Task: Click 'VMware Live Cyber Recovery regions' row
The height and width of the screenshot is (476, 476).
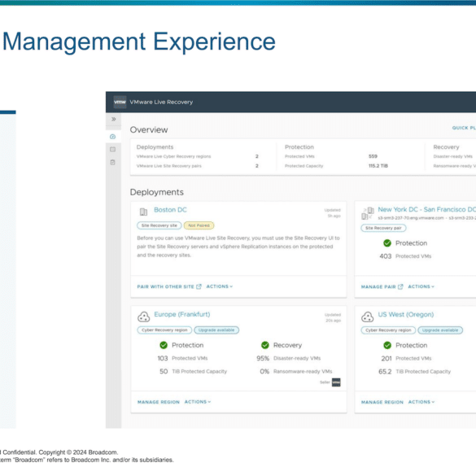Action: tap(198, 156)
